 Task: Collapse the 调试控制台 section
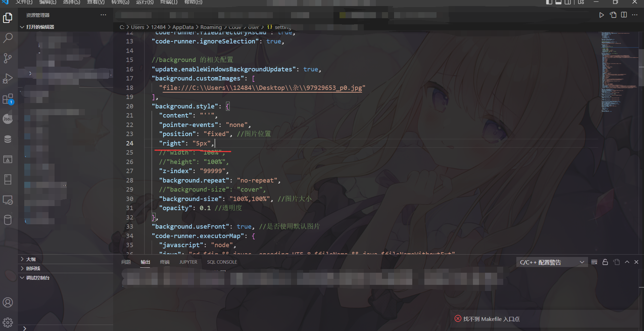pos(22,278)
